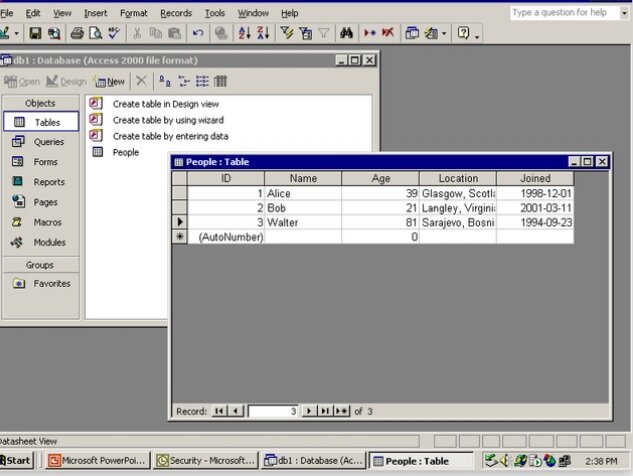Screen dimensions: 633x476
Task: Click the Cut scissors icon
Action: tap(137, 33)
